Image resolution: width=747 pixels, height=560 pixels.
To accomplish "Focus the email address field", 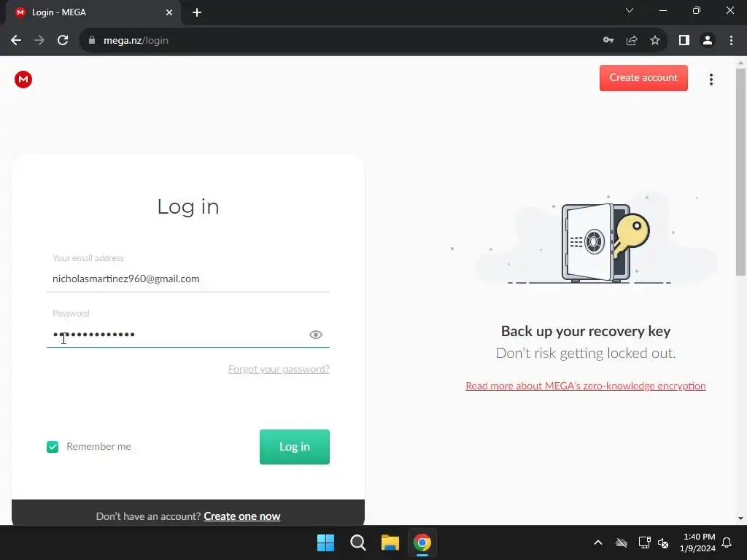I will tap(188, 279).
